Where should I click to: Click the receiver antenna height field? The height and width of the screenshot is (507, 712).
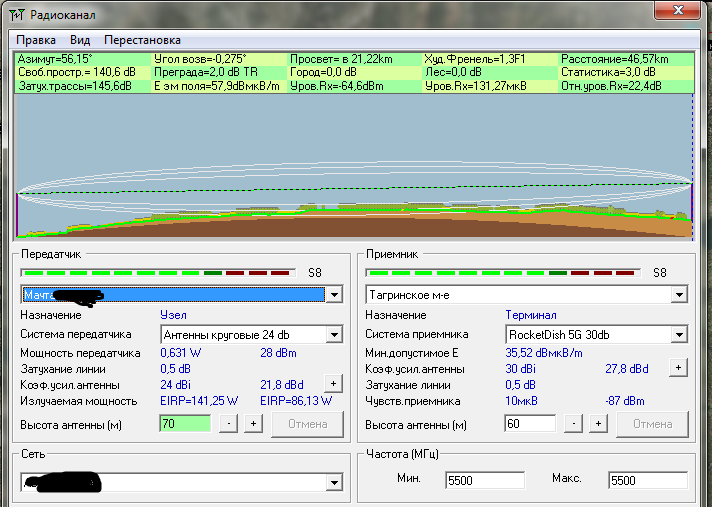(530, 424)
